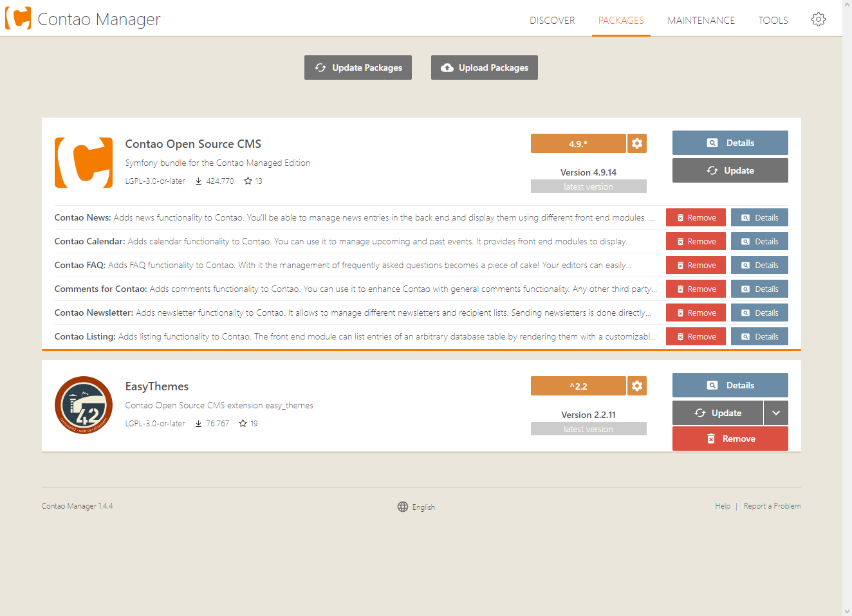View Details of Contao FAQ

tap(759, 265)
